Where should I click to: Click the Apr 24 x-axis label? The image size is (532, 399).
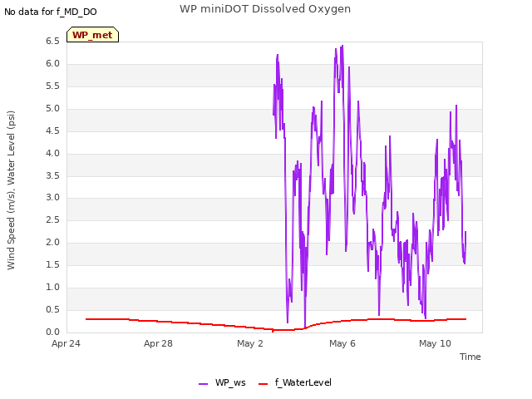tap(66, 343)
